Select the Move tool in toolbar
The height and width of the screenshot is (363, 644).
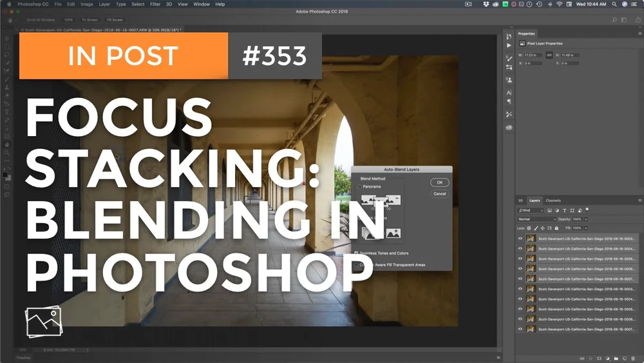coord(7,38)
